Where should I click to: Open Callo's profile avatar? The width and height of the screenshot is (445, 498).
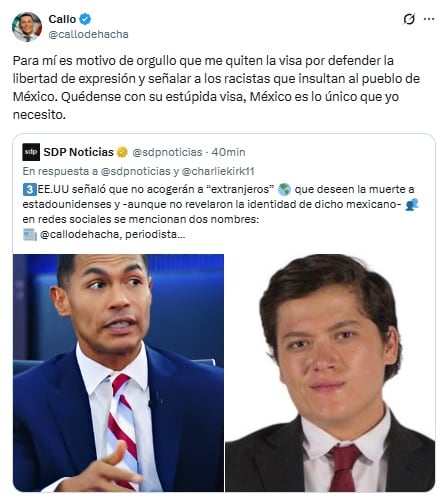[x=27, y=27]
